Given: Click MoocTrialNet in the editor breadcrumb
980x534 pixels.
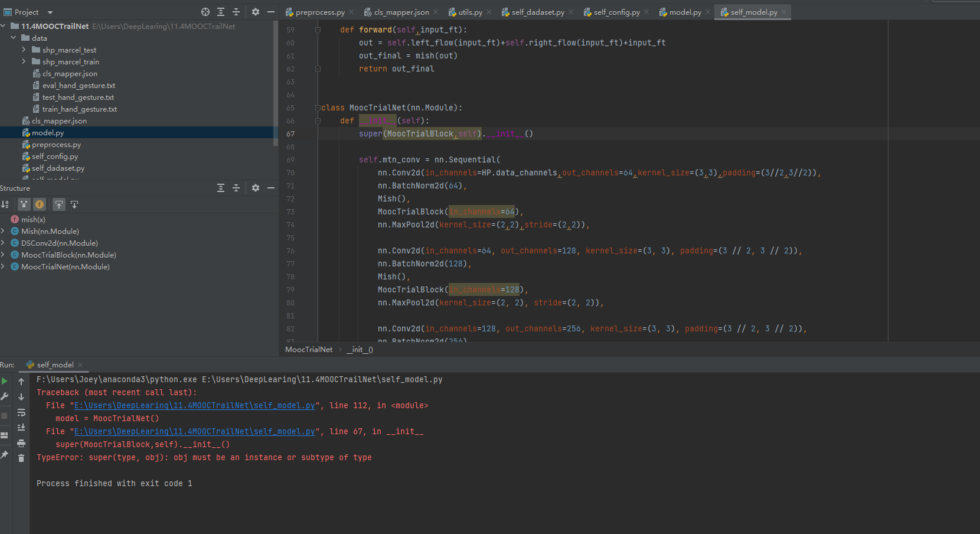Looking at the screenshot, I should [x=309, y=350].
